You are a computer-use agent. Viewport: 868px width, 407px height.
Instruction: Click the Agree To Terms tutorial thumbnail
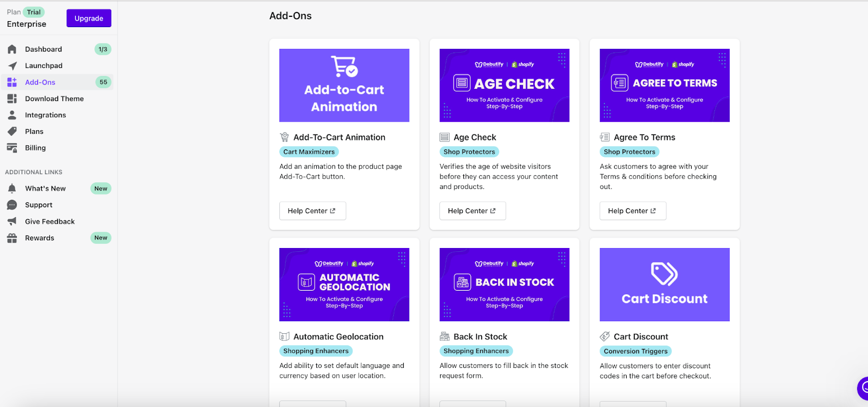click(665, 85)
